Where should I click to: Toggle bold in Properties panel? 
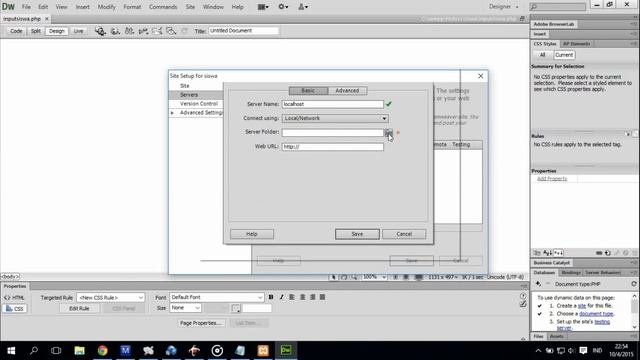271,297
